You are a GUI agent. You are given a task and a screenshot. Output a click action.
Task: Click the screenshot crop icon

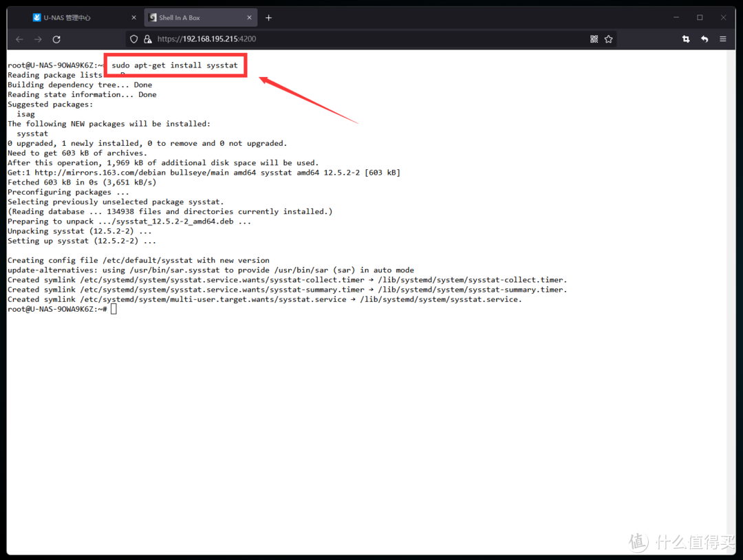[x=686, y=39]
